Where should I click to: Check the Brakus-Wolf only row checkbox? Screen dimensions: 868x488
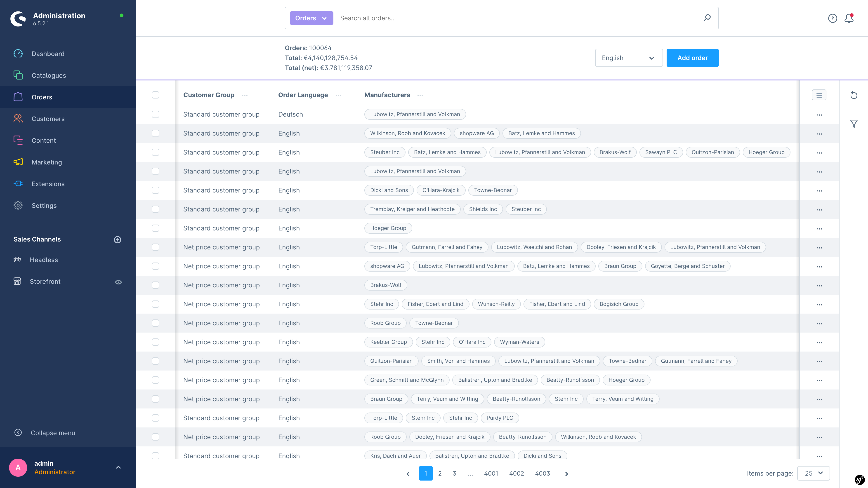click(155, 285)
